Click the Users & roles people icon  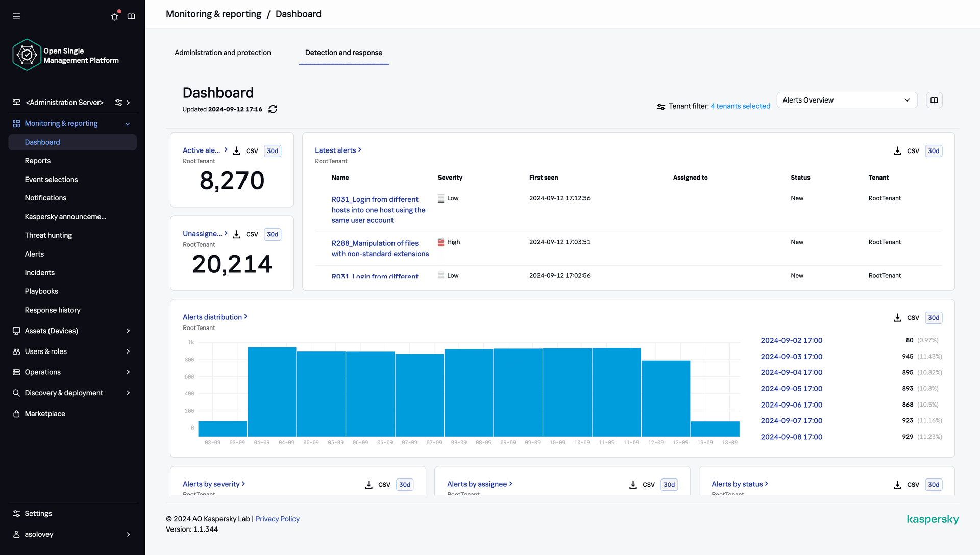pyautogui.click(x=16, y=351)
